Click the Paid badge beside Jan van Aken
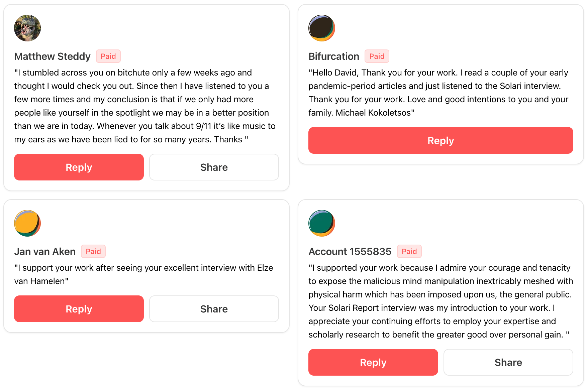 coord(93,251)
